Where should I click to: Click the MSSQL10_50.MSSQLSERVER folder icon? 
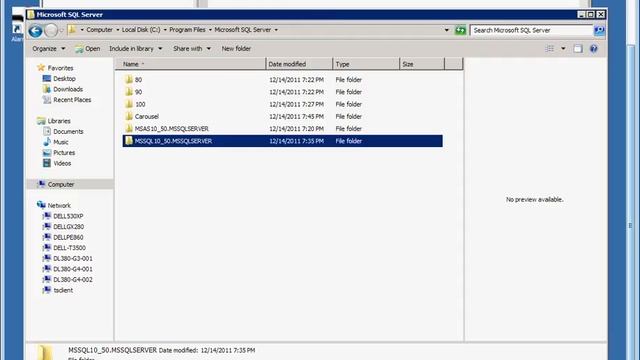[129, 141]
